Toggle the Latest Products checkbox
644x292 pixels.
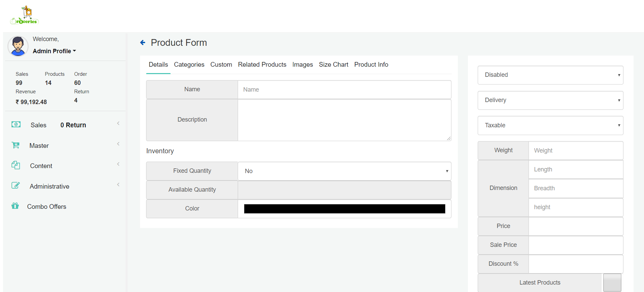point(612,283)
